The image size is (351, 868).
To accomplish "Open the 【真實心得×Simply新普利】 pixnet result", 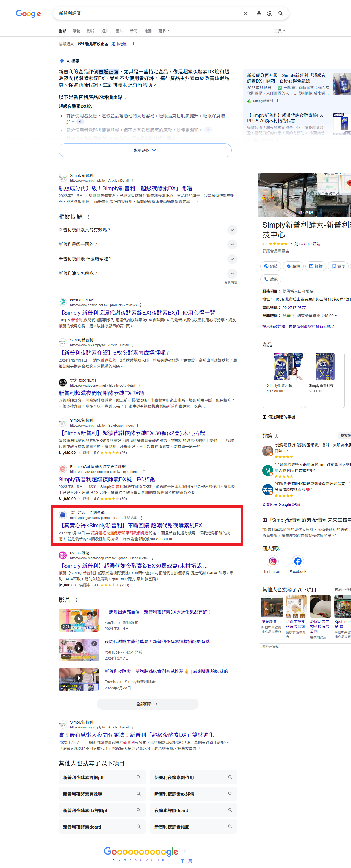I will (x=133, y=526).
